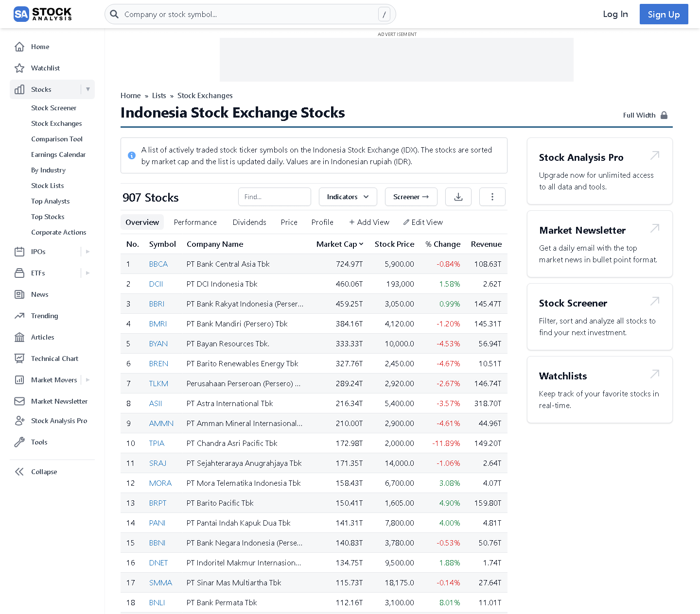Click the Trending arrow icon
700x614 pixels.
(19, 316)
